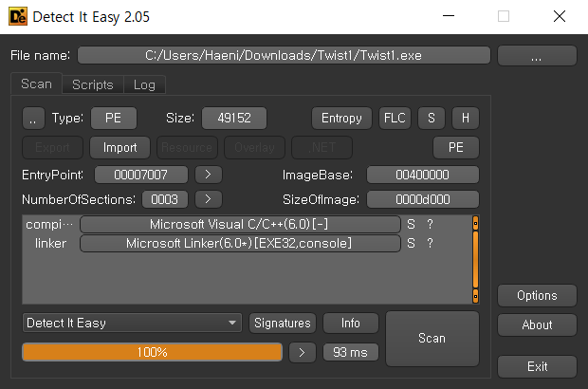Screen dimensions: 588x389
Task: Click the results list scrollbar
Action: pos(475,260)
